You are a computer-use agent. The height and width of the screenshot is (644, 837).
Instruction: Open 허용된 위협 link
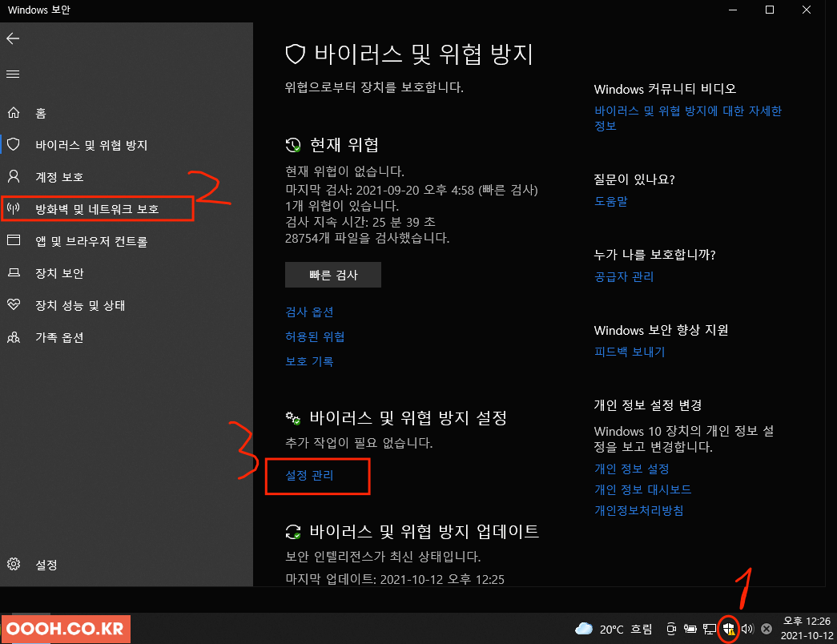[x=315, y=336]
